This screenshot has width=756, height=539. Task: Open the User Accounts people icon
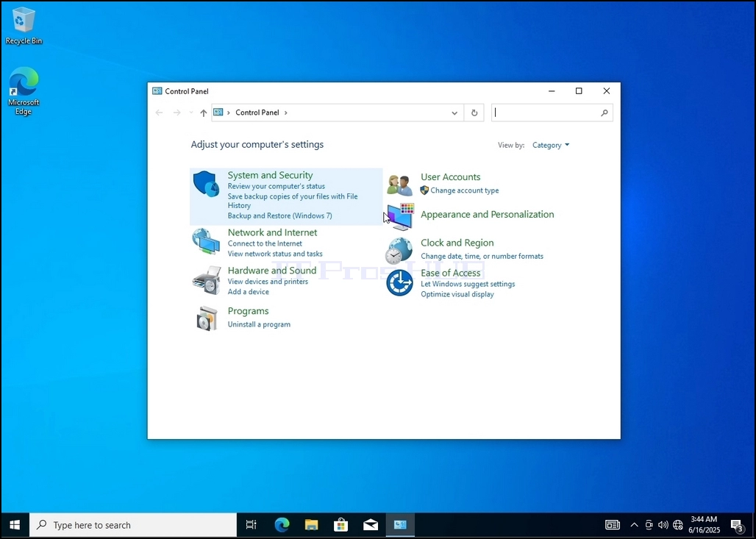coord(400,185)
